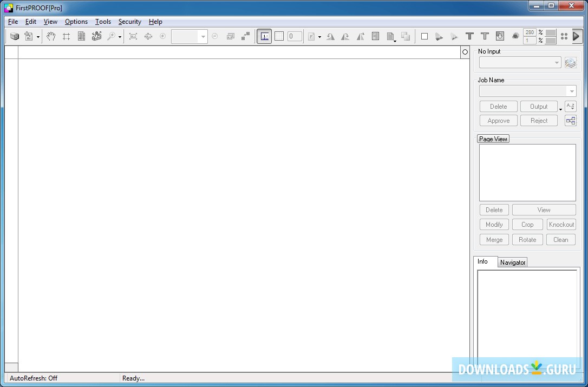Click the field showing 0 in toolbar
This screenshot has width=588, height=387.
click(x=295, y=36)
